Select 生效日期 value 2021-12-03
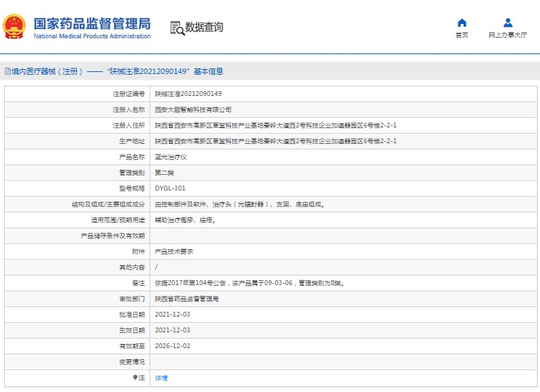Screen dimensions: 540x392 (172, 330)
